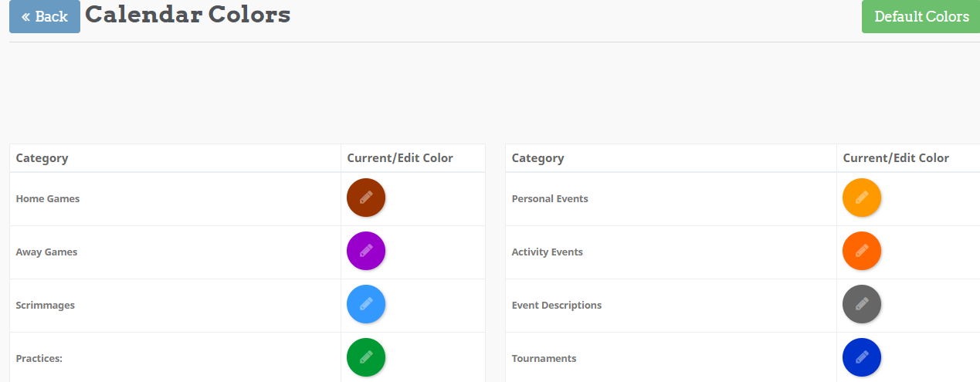
Task: Click the Activity Events row label
Action: click(547, 252)
